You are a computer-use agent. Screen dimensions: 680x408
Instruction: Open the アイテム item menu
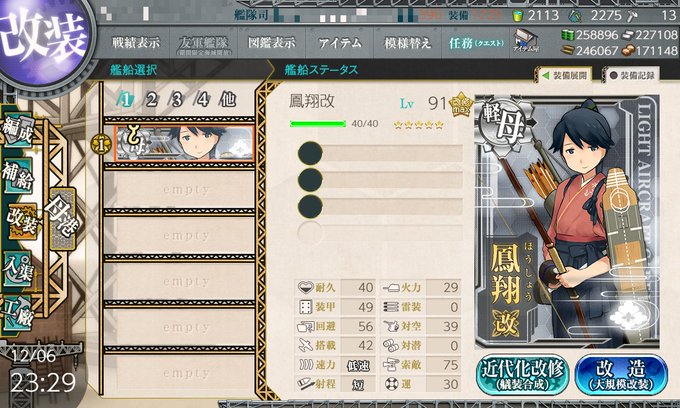340,42
